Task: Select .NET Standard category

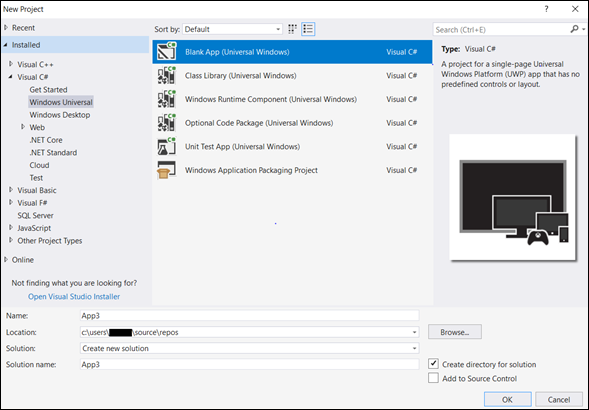Action: point(53,153)
